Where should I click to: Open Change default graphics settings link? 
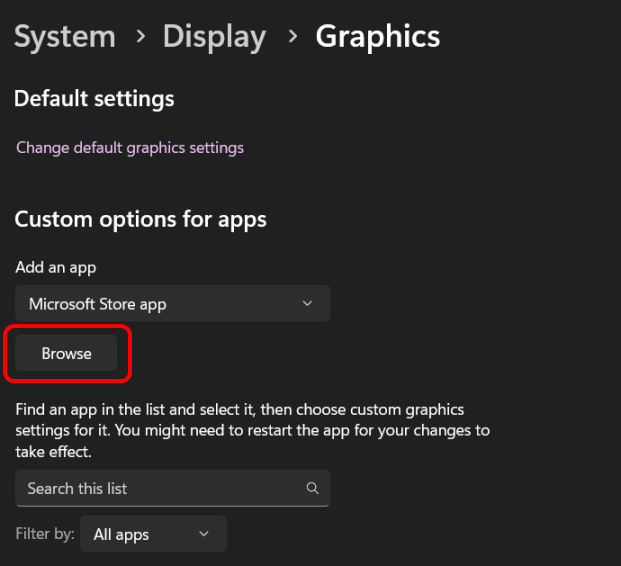click(130, 148)
